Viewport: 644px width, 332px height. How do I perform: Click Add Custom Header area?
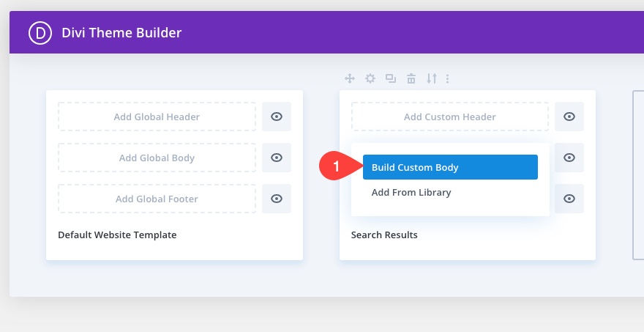pos(449,117)
